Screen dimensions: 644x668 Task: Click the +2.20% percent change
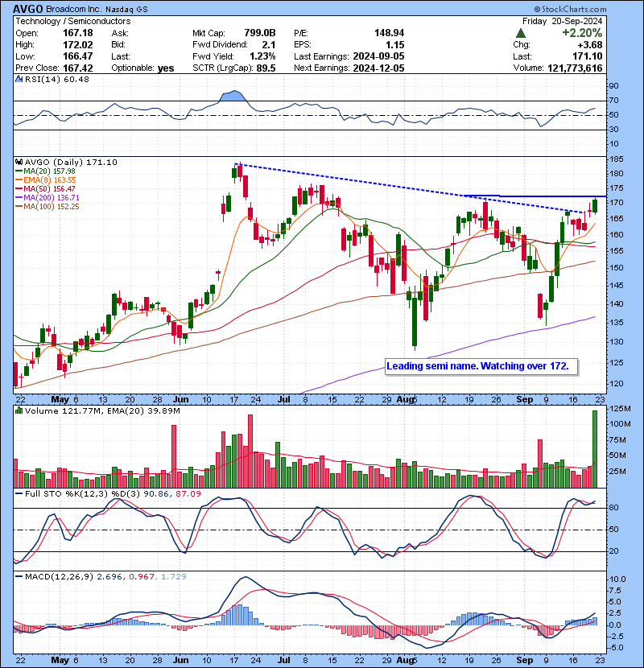tap(582, 33)
